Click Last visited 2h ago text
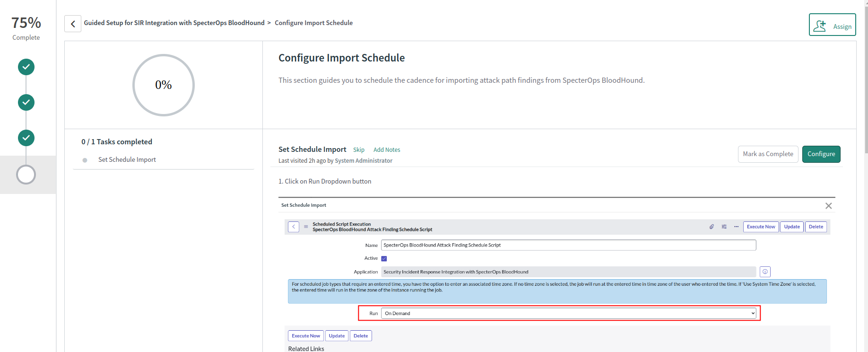 335,161
